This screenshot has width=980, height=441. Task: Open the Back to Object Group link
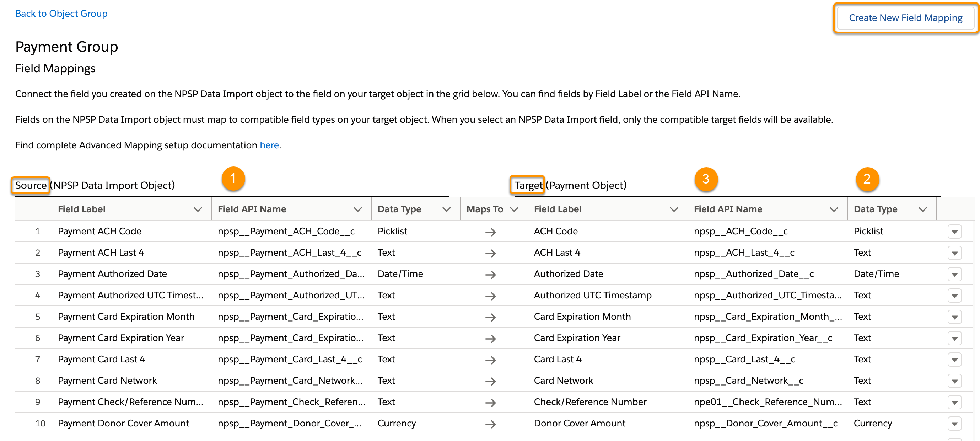[61, 13]
